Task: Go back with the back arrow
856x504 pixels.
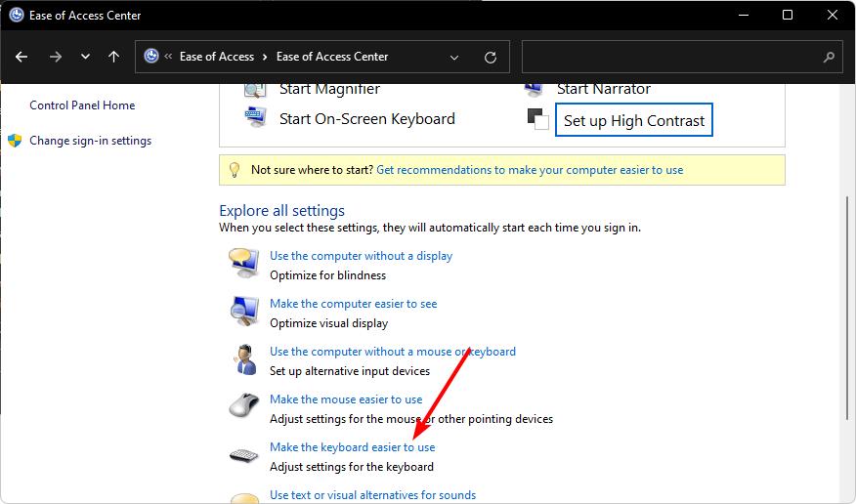Action: tap(21, 57)
